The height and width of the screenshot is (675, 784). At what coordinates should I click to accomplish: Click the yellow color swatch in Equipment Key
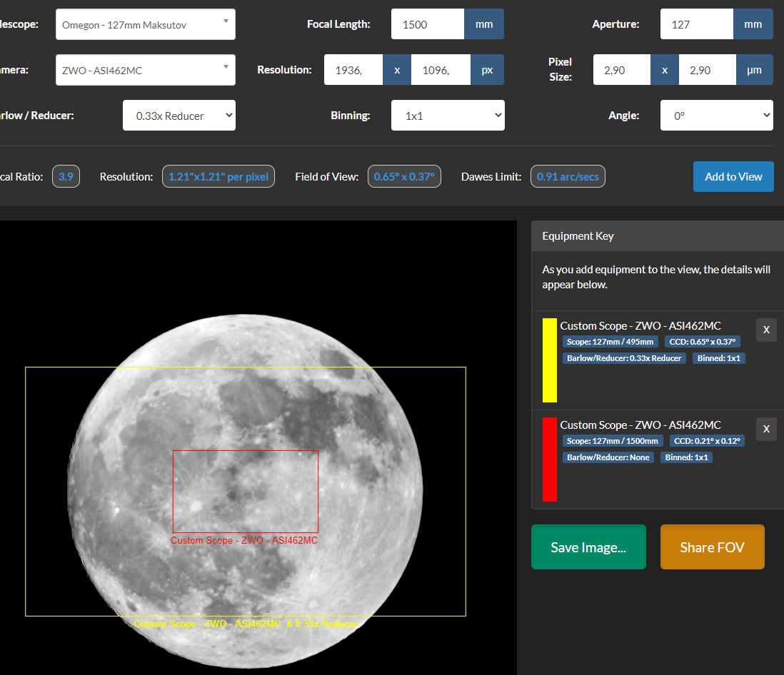coord(550,360)
